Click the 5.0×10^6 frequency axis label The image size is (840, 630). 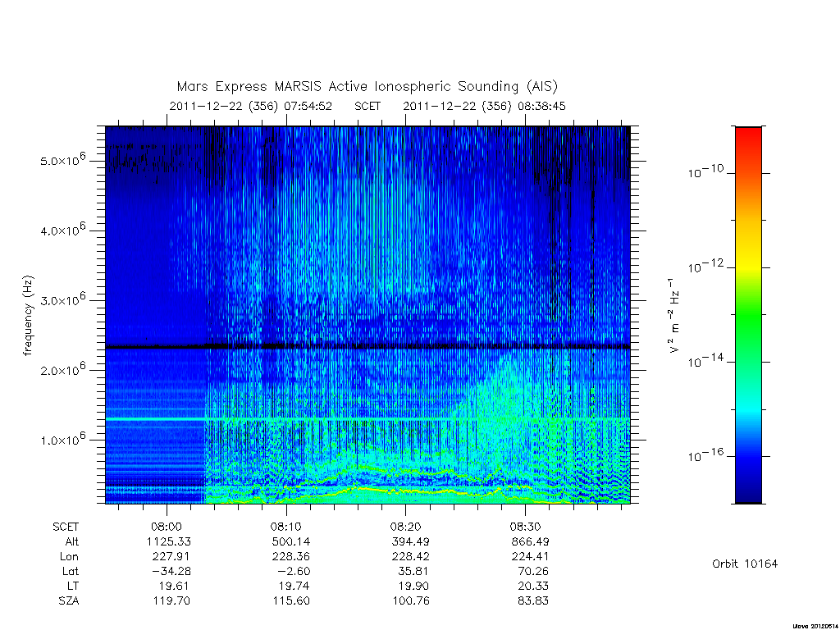click(62, 159)
